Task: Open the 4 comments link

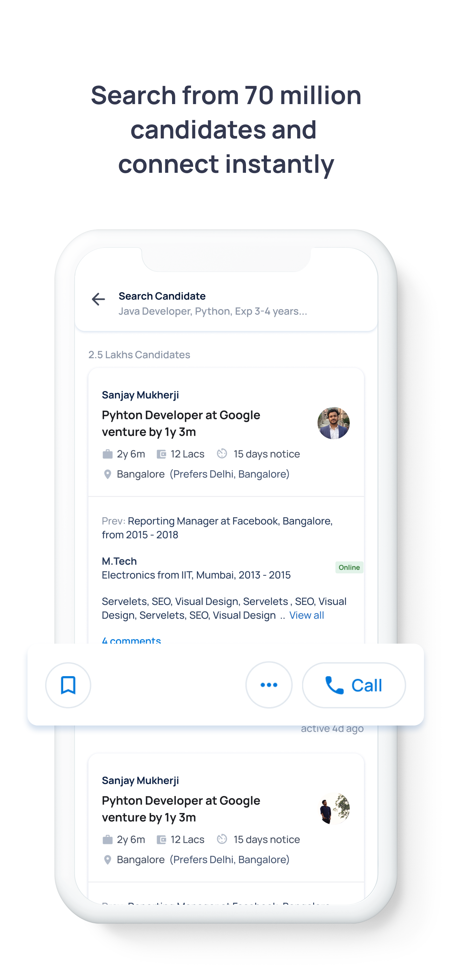Action: (x=131, y=640)
